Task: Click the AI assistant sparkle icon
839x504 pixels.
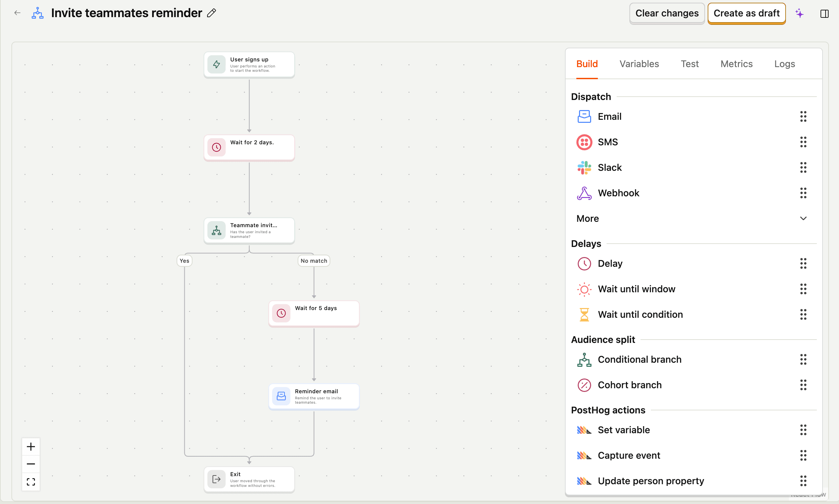Action: [799, 13]
